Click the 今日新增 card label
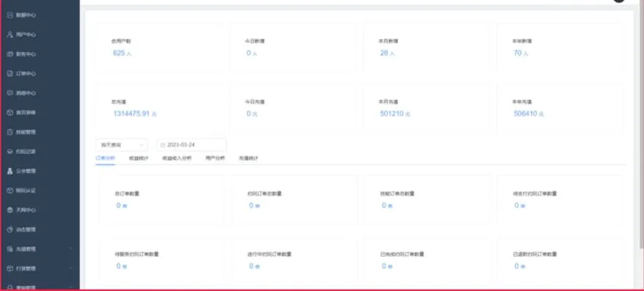The width and height of the screenshot is (644, 291). coord(255,41)
